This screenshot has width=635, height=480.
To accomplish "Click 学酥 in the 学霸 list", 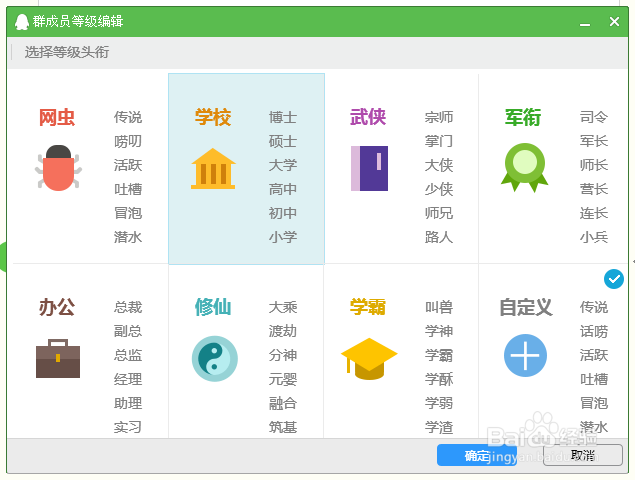I will pyautogui.click(x=439, y=379).
